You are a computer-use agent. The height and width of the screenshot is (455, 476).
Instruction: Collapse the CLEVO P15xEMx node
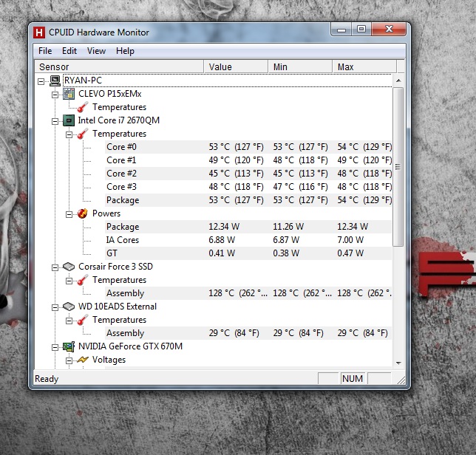[55, 95]
